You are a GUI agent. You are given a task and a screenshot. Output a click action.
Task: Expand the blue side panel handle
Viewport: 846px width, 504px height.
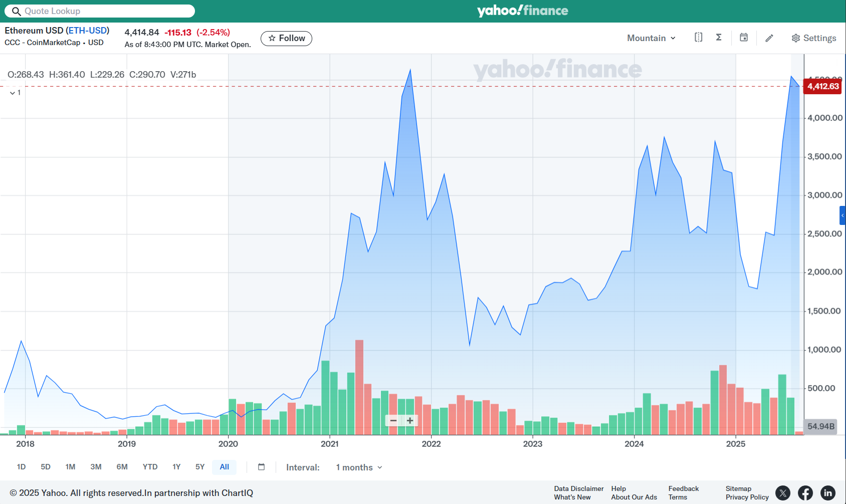pos(842,215)
